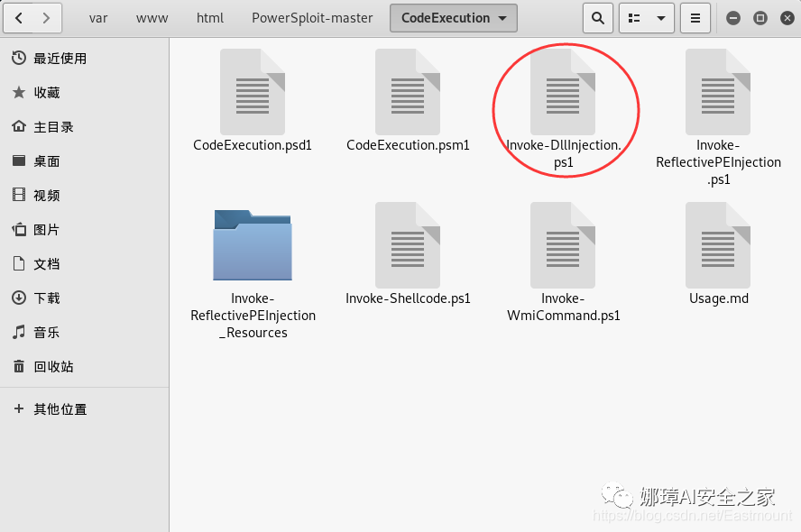Select the Invoke-DllInjection.ps1 file icon
Viewport: 801px width, 532px height.
tap(563, 92)
